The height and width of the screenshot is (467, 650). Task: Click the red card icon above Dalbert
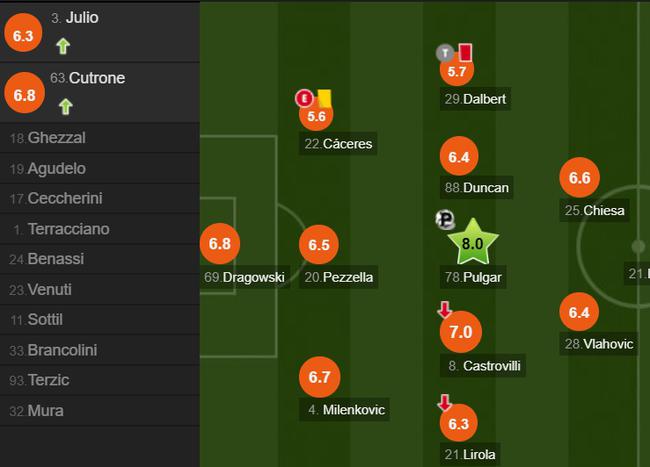point(465,52)
